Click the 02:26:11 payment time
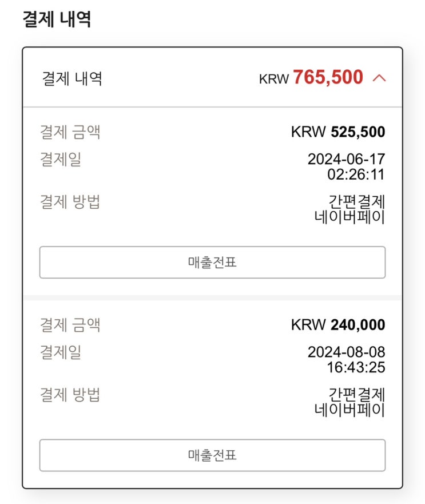This screenshot has height=504, width=425. click(356, 174)
